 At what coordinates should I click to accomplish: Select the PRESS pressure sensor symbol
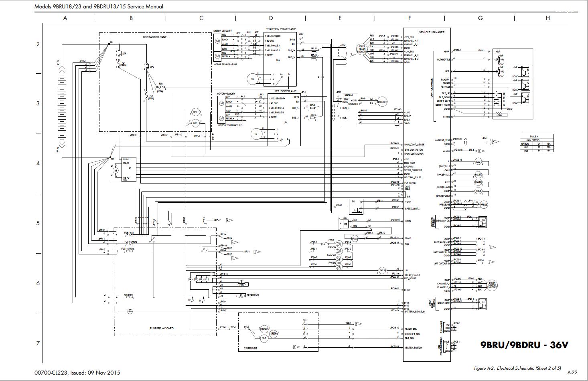click(484, 205)
